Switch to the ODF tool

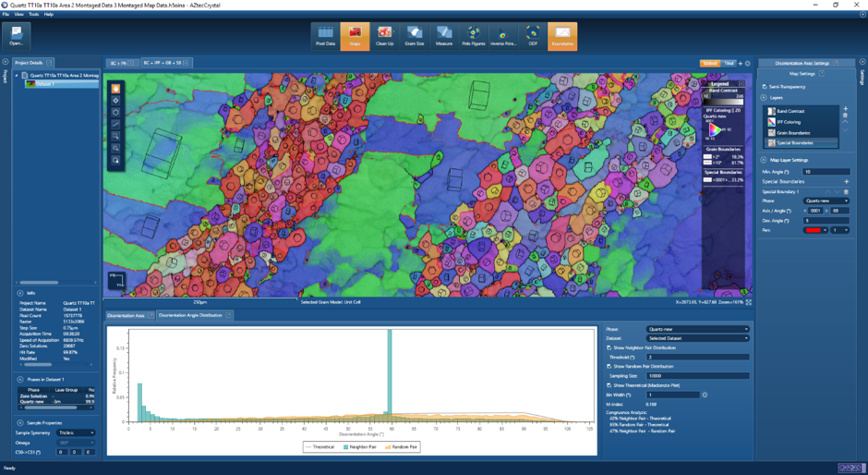[x=533, y=36]
